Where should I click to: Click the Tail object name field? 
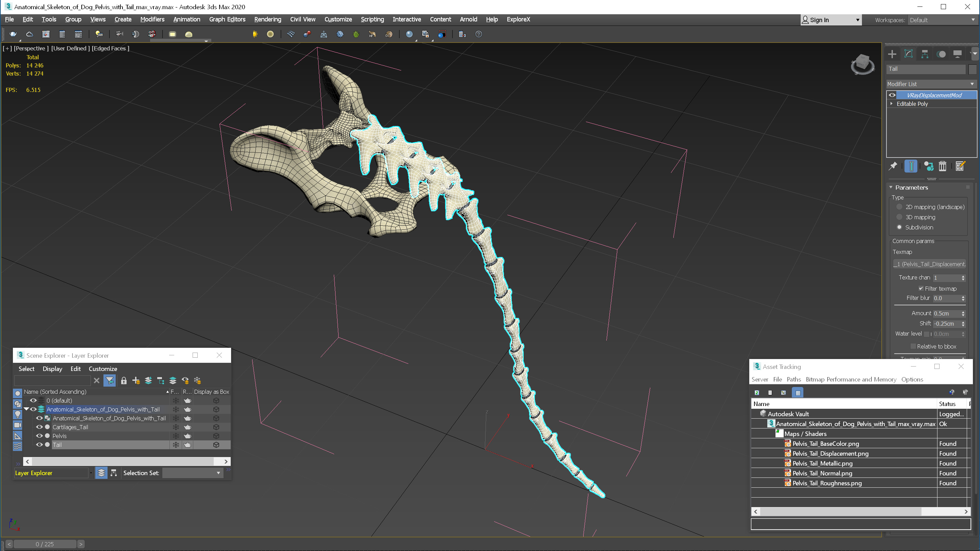[x=926, y=69]
